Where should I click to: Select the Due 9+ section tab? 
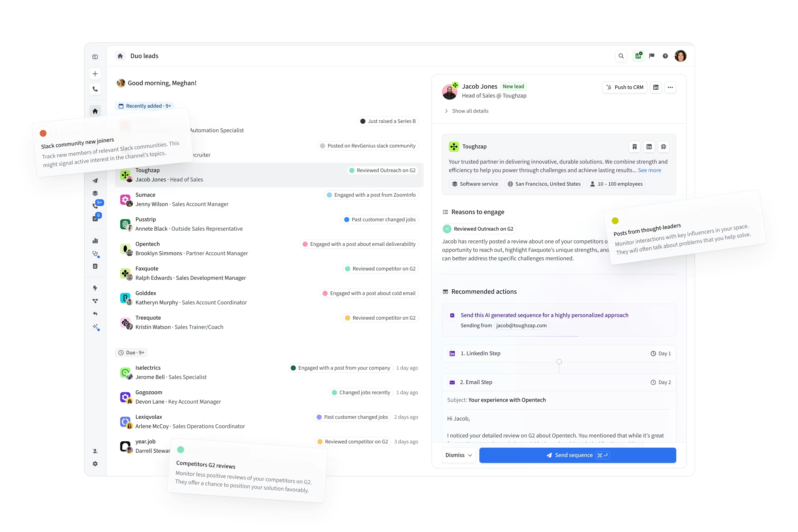pos(132,352)
